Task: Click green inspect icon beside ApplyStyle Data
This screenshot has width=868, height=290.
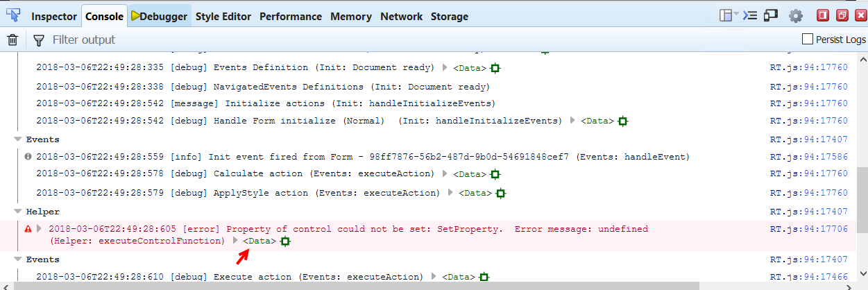Action: tap(500, 193)
